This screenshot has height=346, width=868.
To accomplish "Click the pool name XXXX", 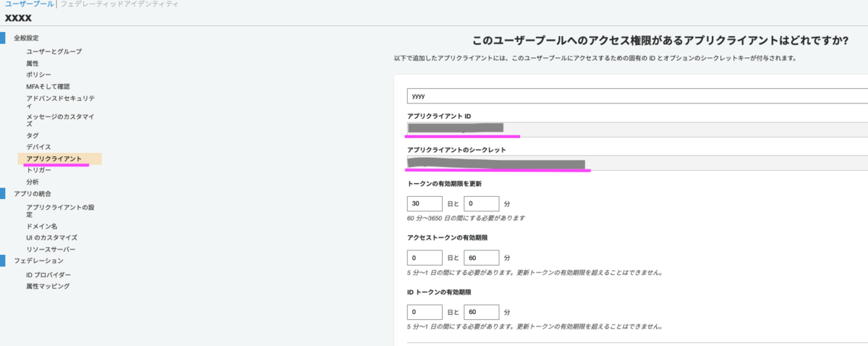I will (x=18, y=17).
